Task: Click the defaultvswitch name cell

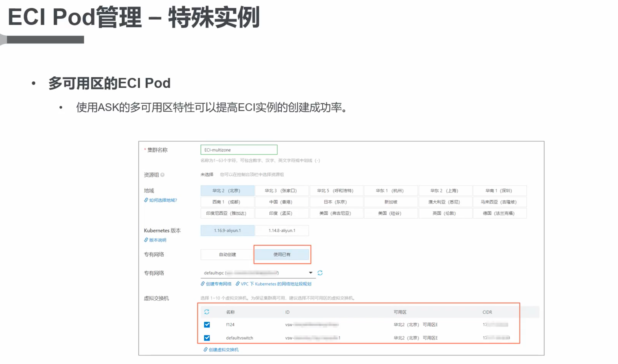Action: point(239,338)
